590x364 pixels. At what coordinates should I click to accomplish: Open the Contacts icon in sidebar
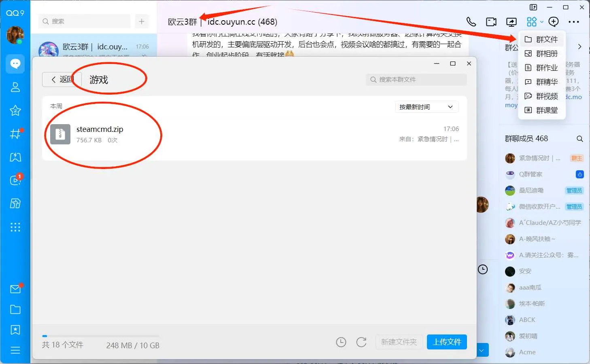[x=15, y=87]
